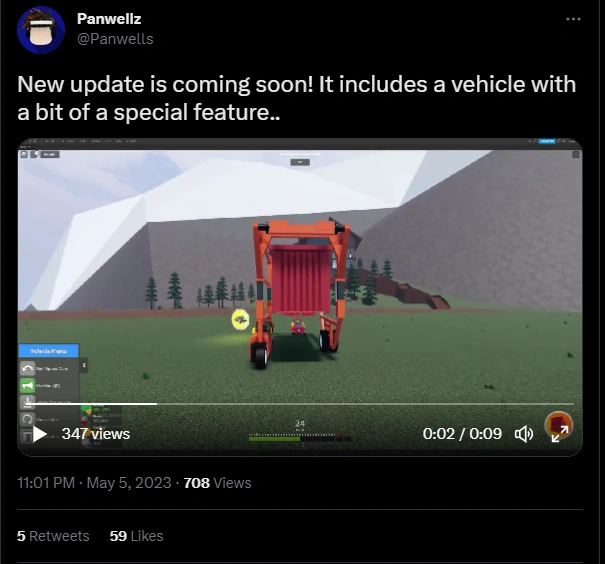Open the tweet's three-dot more options menu

click(x=573, y=19)
